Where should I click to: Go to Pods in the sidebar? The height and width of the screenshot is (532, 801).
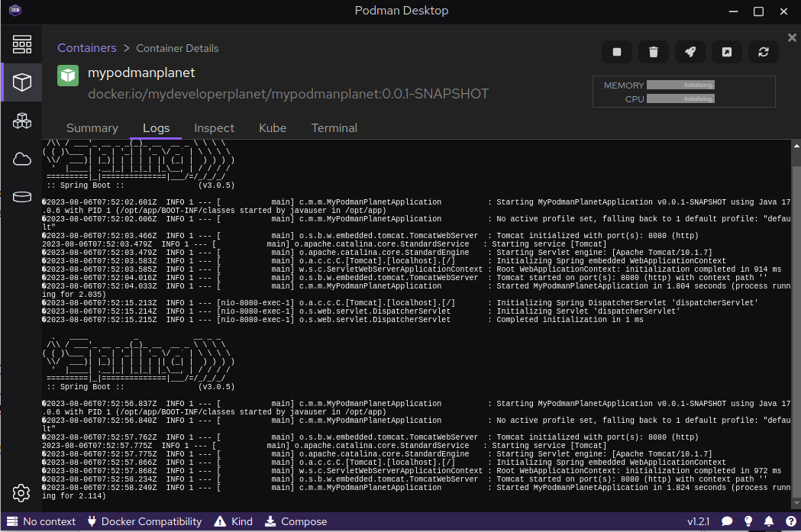[x=22, y=121]
